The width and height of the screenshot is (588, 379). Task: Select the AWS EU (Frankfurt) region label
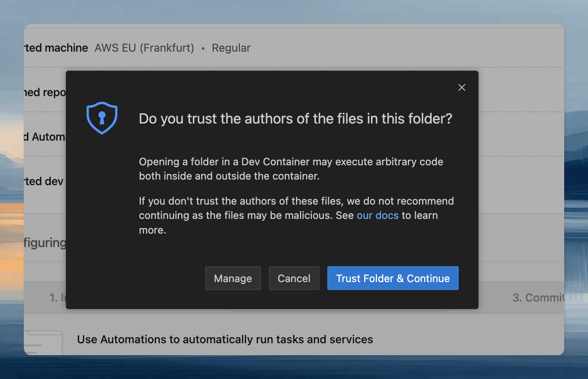pyautogui.click(x=144, y=48)
